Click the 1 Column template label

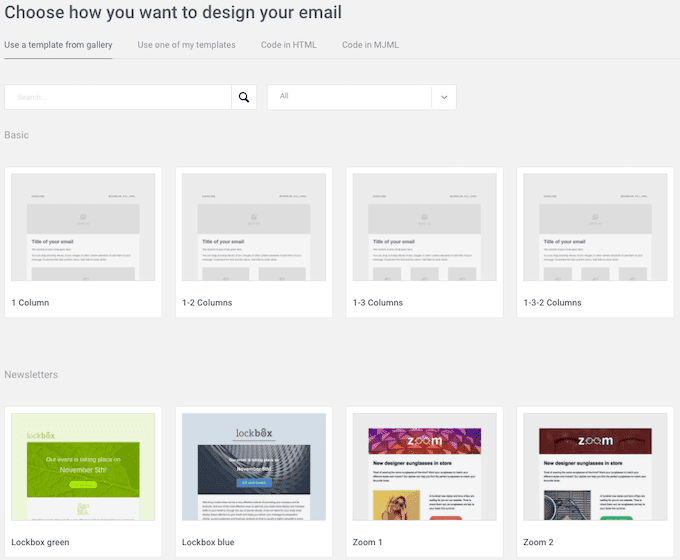tap(30, 303)
